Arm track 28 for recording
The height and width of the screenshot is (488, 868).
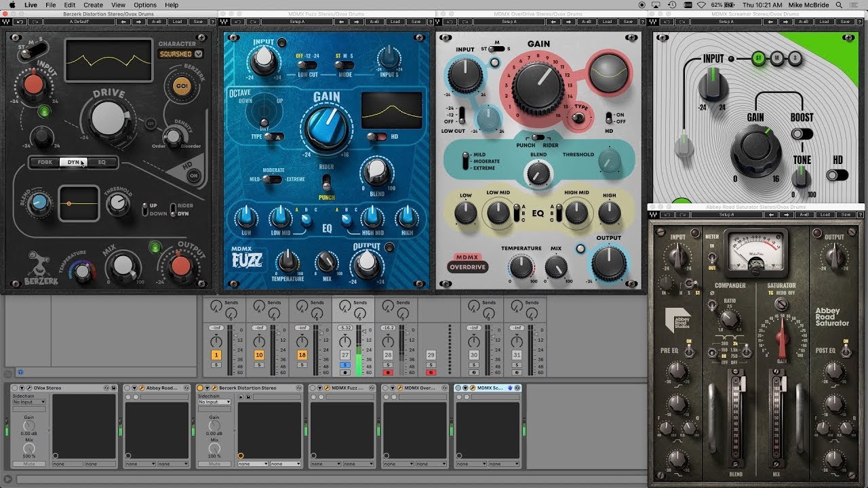click(x=388, y=372)
